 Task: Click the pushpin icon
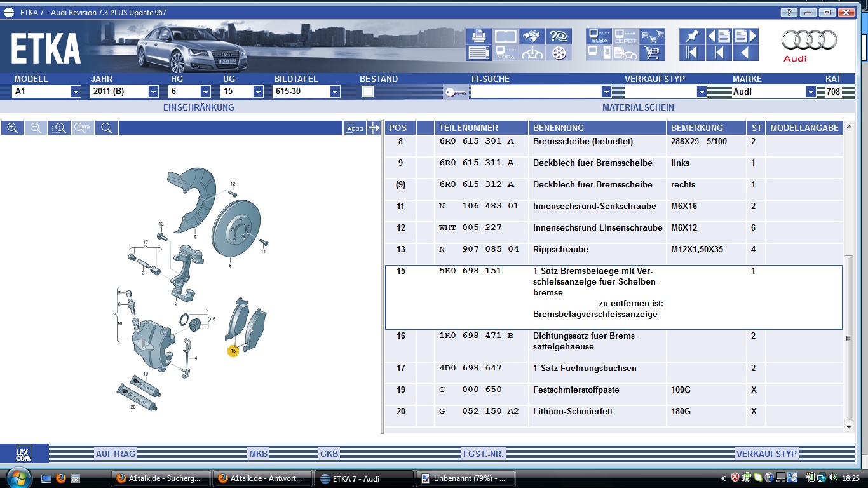point(692,36)
